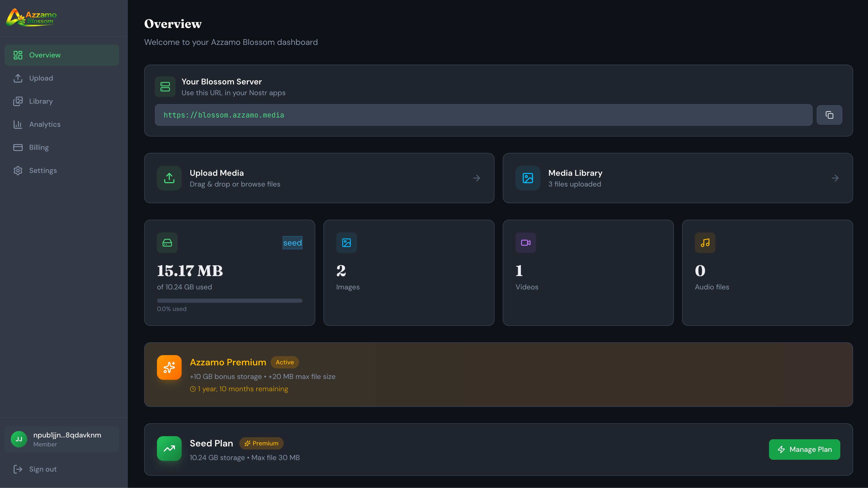Click the Media Library image icon
Viewport: 868px width, 488px height.
pos(528,178)
